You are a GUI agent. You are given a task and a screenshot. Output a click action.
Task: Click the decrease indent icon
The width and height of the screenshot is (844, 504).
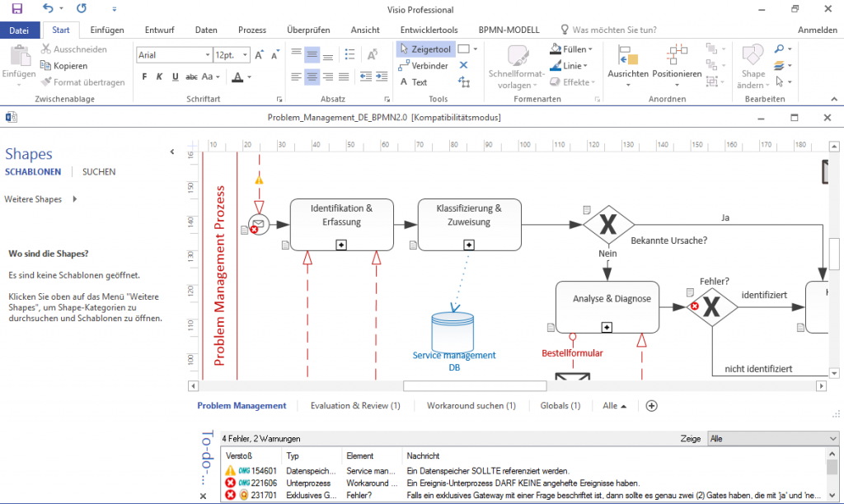(x=365, y=77)
